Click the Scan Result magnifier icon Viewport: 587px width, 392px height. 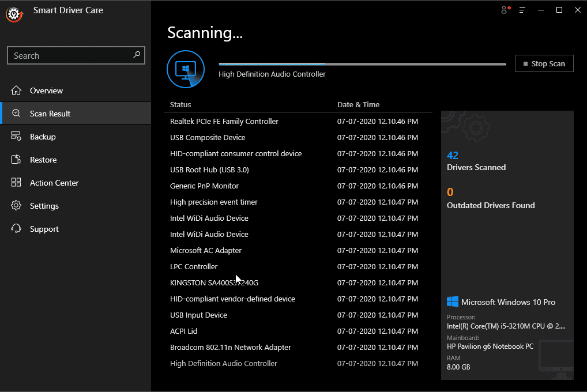[16, 113]
